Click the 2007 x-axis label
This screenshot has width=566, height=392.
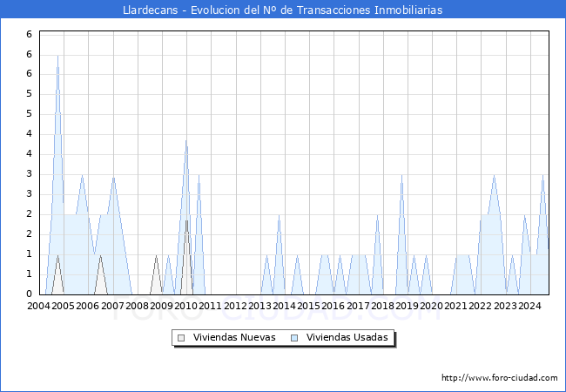(112, 306)
